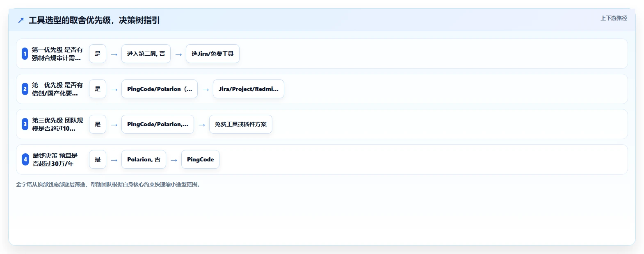Click the 免费工具或插件方案 box
Image resolution: width=644 pixels, height=254 pixels.
(241, 124)
